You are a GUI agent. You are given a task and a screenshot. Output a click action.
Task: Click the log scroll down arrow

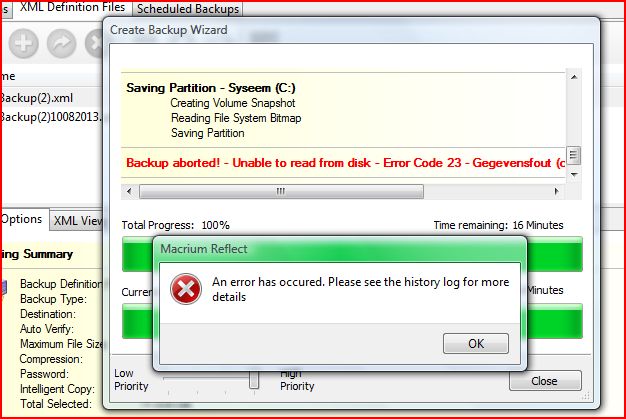(x=574, y=175)
